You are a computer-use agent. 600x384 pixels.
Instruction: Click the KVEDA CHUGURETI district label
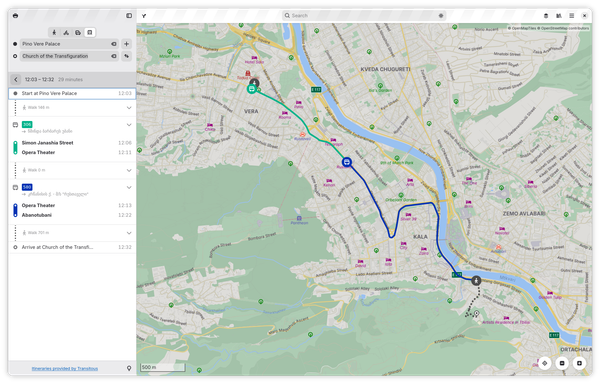(x=385, y=69)
